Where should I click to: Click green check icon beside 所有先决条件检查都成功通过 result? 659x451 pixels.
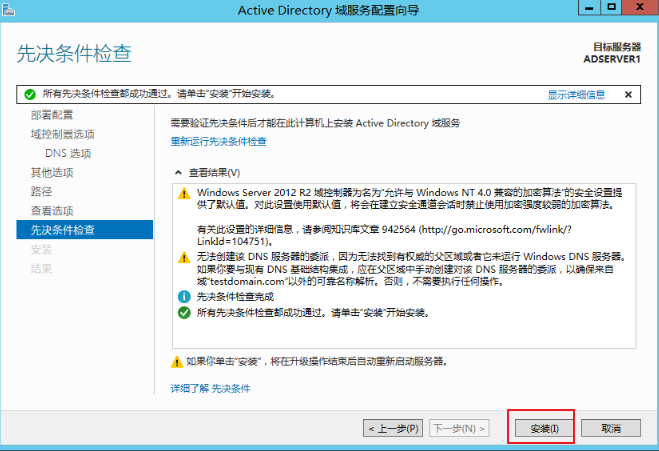click(184, 313)
